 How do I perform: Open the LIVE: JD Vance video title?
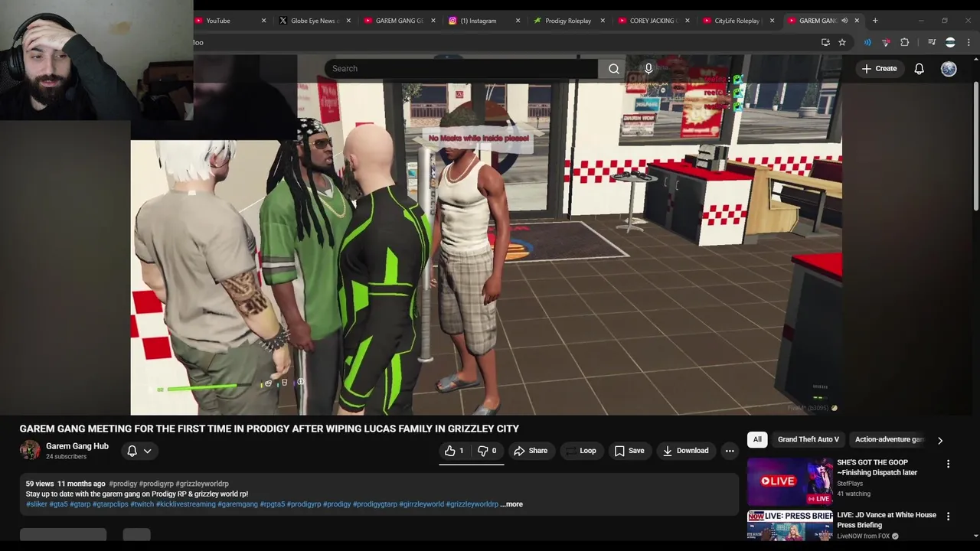click(887, 520)
